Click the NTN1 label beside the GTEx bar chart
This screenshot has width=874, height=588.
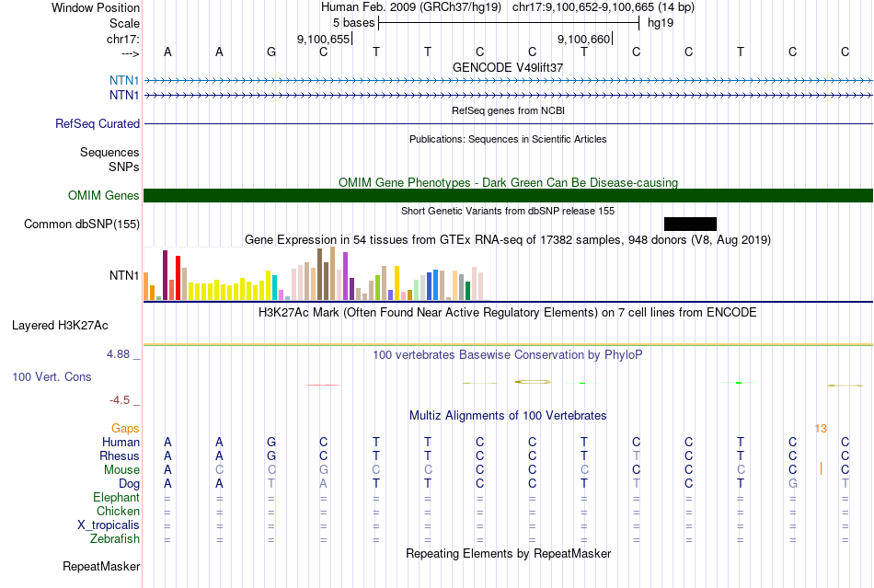(124, 275)
